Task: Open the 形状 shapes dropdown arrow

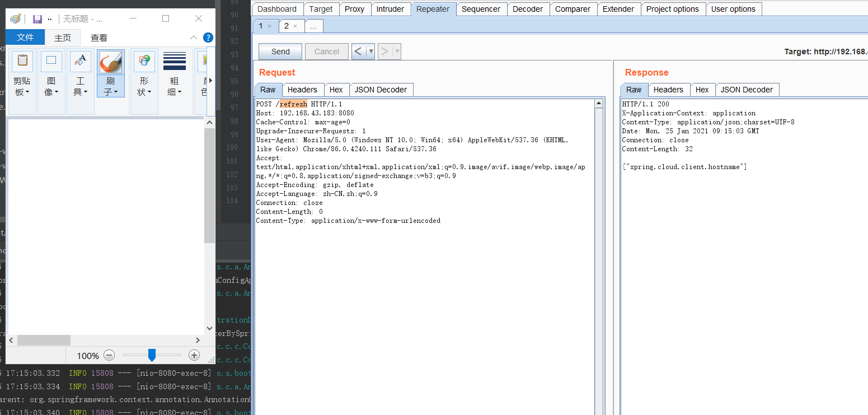Action: click(149, 92)
